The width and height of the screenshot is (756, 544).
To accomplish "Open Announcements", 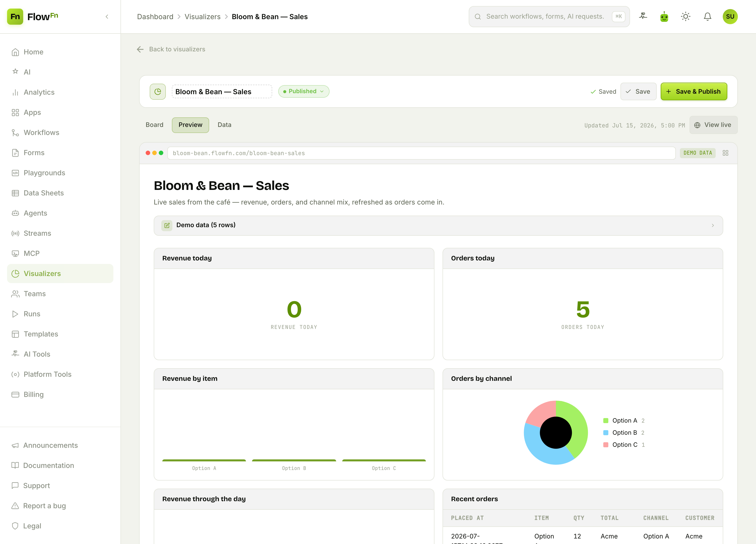I will tap(60, 445).
